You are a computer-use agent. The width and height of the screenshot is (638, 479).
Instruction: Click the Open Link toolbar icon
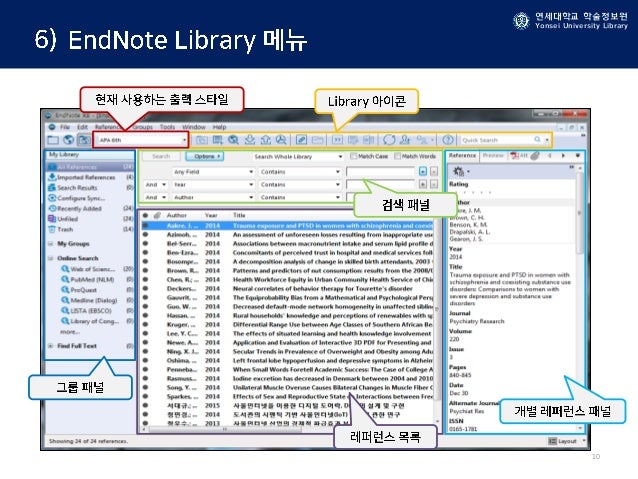(x=301, y=140)
